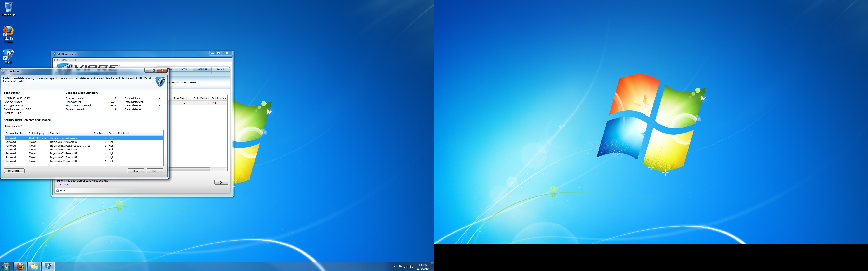Click the HELP link in VIPRE window
The width and height of the screenshot is (868, 271).
[x=62, y=191]
